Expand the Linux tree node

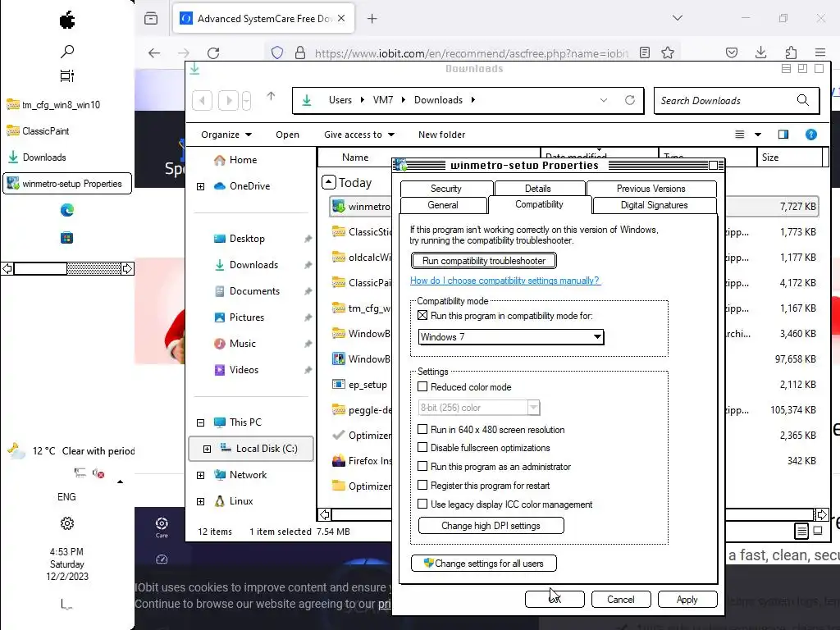(x=200, y=501)
